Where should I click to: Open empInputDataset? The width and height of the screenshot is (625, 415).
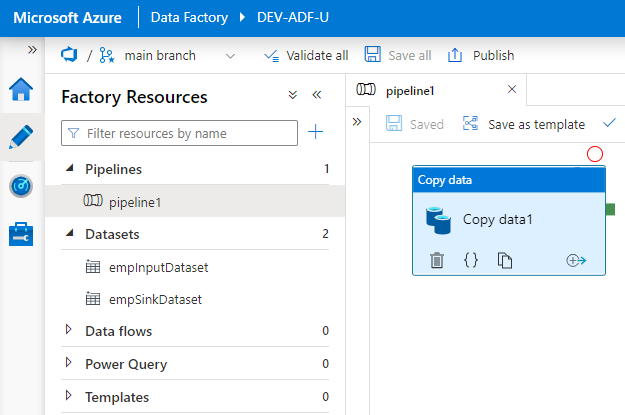159,267
